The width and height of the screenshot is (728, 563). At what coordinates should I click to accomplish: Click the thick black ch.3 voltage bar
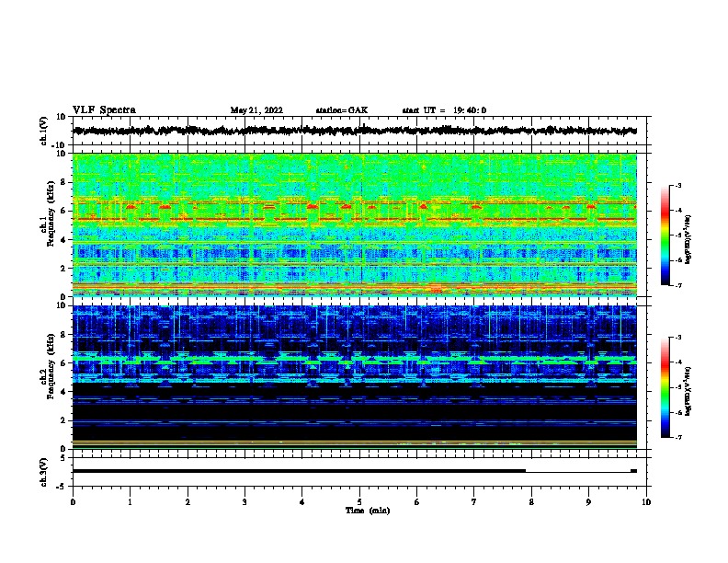pyautogui.click(x=299, y=471)
